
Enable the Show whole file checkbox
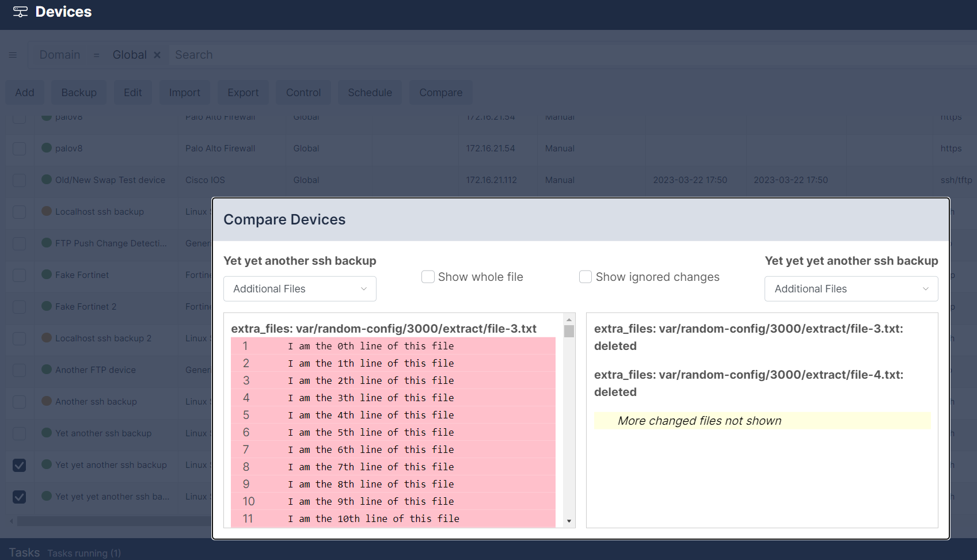pyautogui.click(x=428, y=277)
